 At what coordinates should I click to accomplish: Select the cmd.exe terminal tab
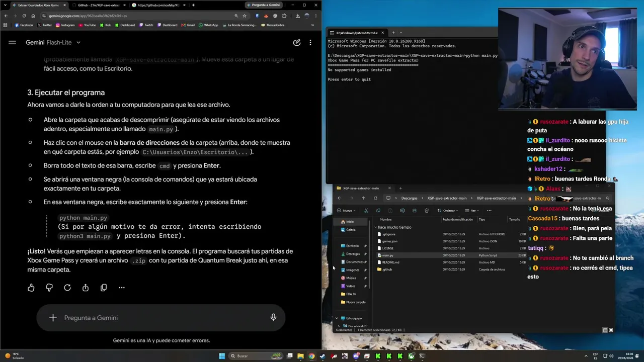tap(357, 33)
